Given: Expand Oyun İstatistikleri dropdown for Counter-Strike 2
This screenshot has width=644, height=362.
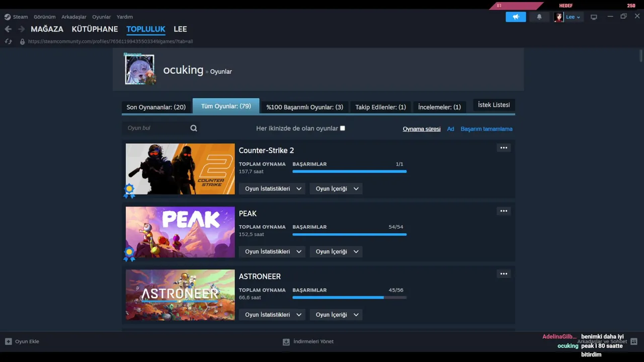Looking at the screenshot, I should pyautogui.click(x=272, y=189).
